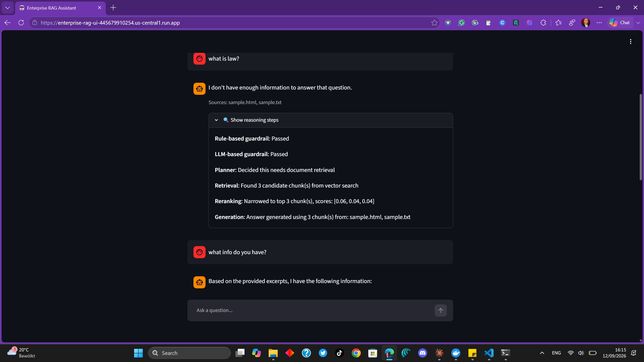Click the Sources: sample.html, sample.txt text
Viewport: 644px width, 362px height.
pos(245,102)
